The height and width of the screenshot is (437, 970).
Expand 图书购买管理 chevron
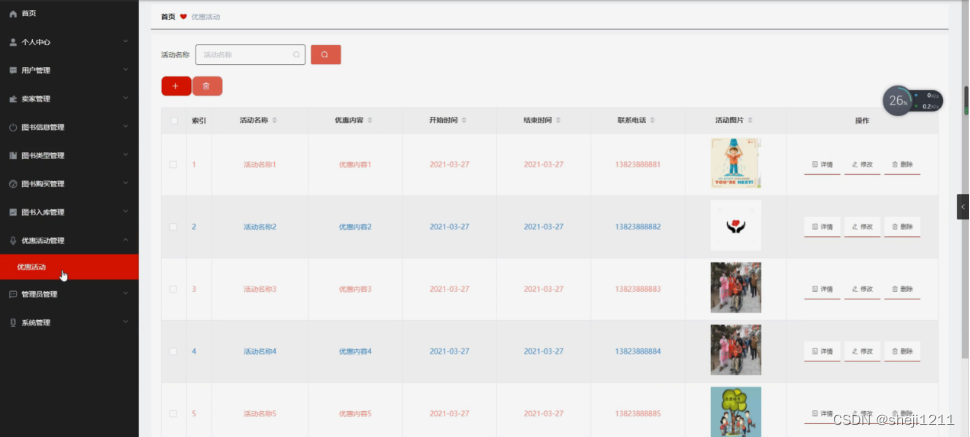[126, 183]
